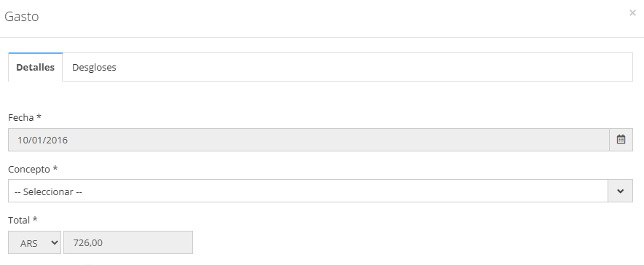Click the required asterisk next to Concepto

pyautogui.click(x=55, y=169)
